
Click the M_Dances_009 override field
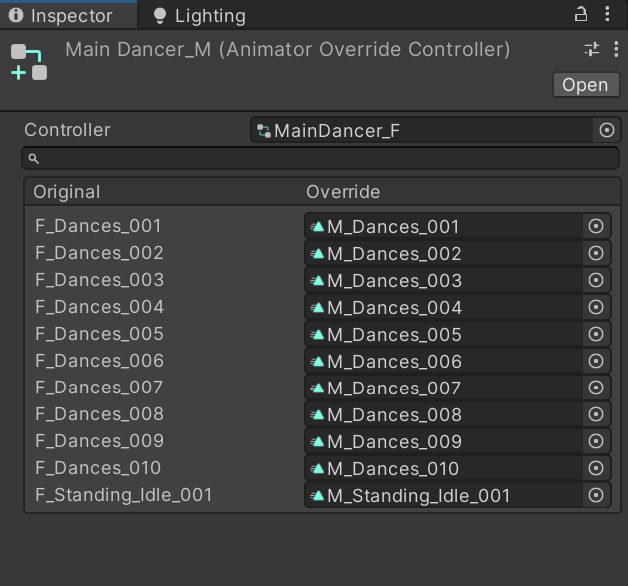(x=444, y=441)
